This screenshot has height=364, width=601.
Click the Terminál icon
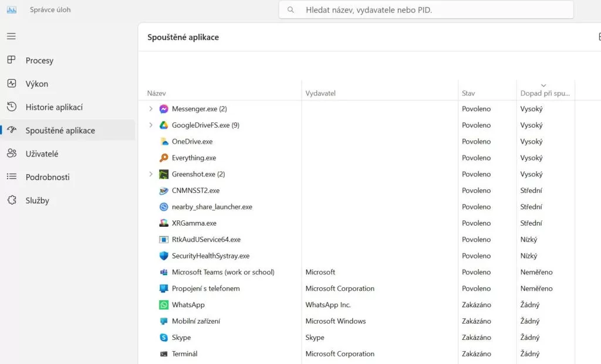tap(164, 354)
